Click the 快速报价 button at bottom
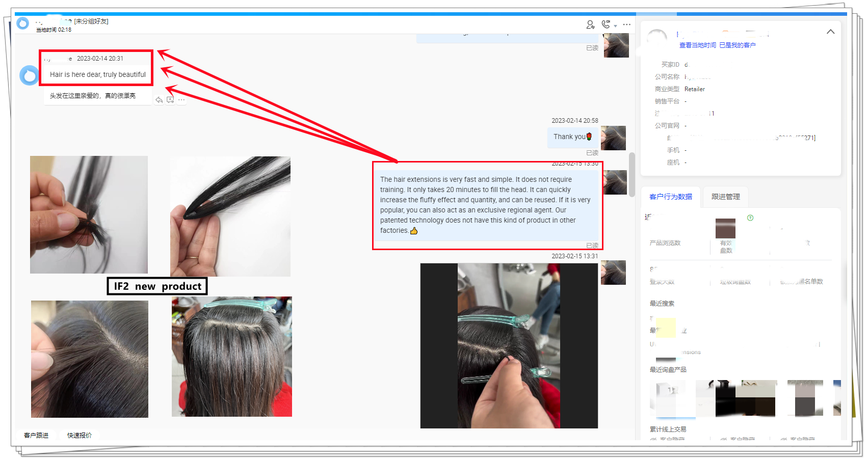The width and height of the screenshot is (868, 459). (80, 435)
